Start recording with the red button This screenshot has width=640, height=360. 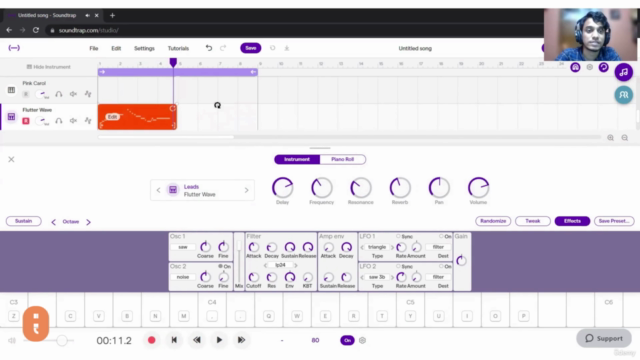point(151,340)
